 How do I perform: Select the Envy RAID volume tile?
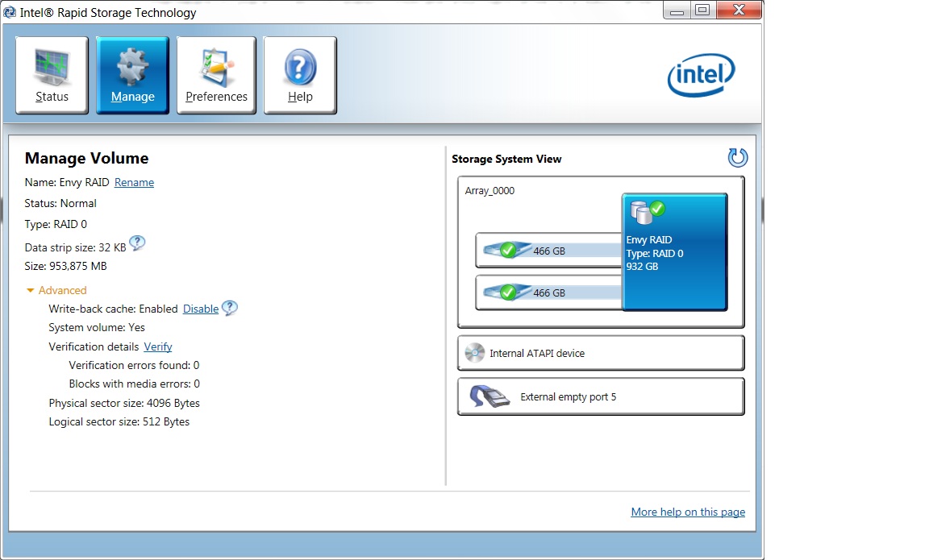click(x=675, y=251)
